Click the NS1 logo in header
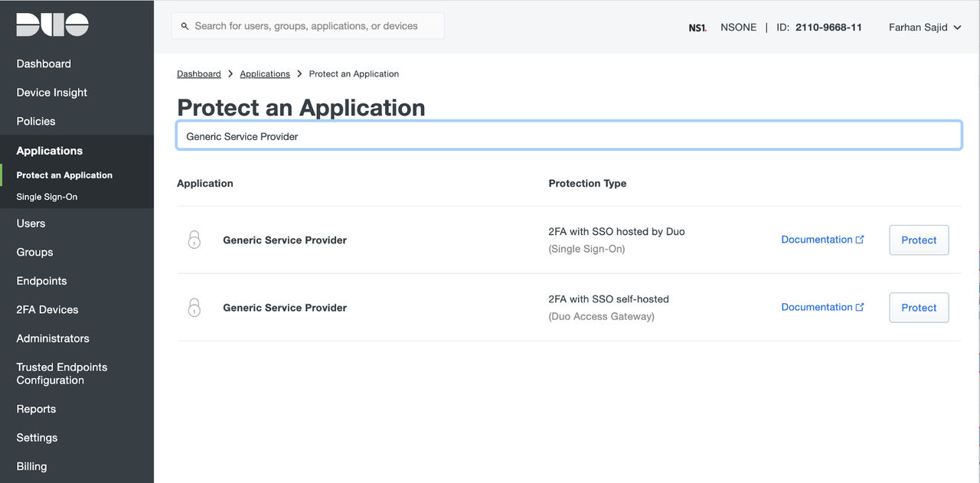 click(697, 28)
